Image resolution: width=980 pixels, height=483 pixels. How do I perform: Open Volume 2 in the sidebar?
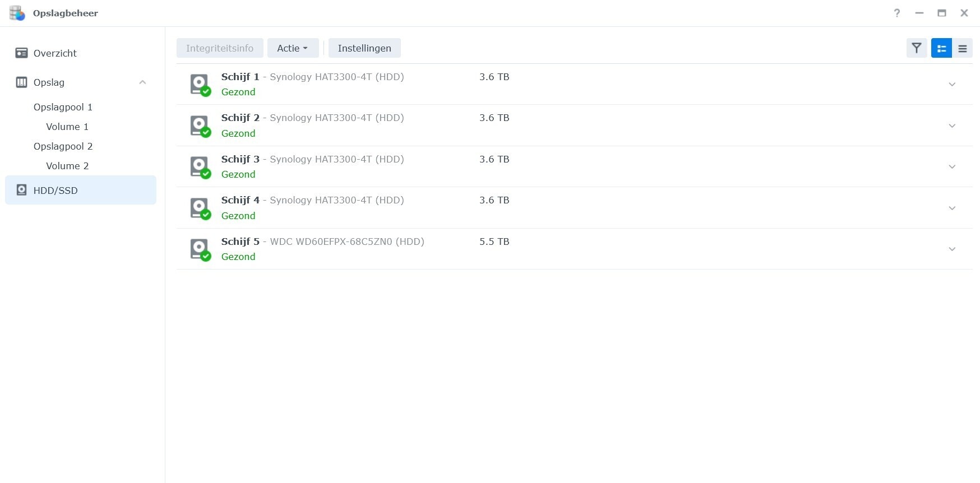tap(67, 166)
